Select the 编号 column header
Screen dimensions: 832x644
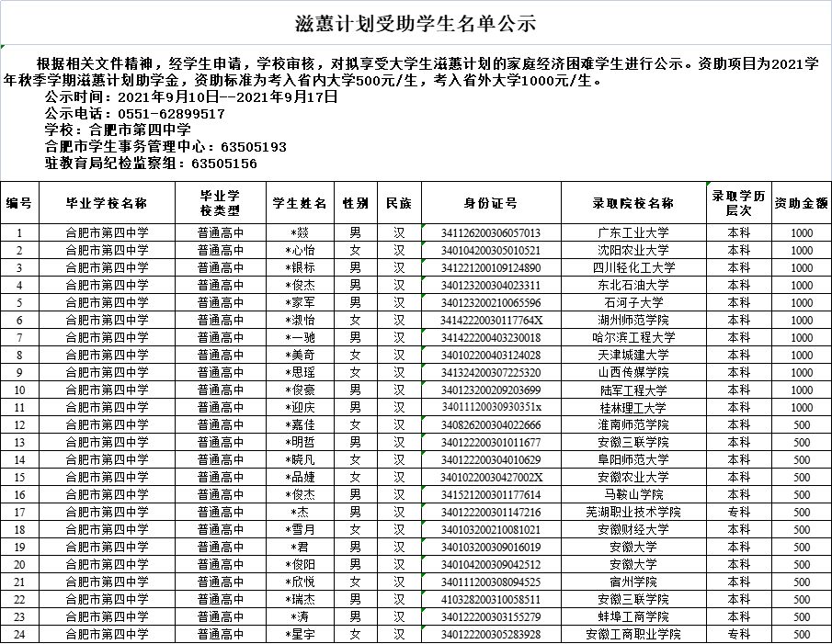click(x=19, y=203)
